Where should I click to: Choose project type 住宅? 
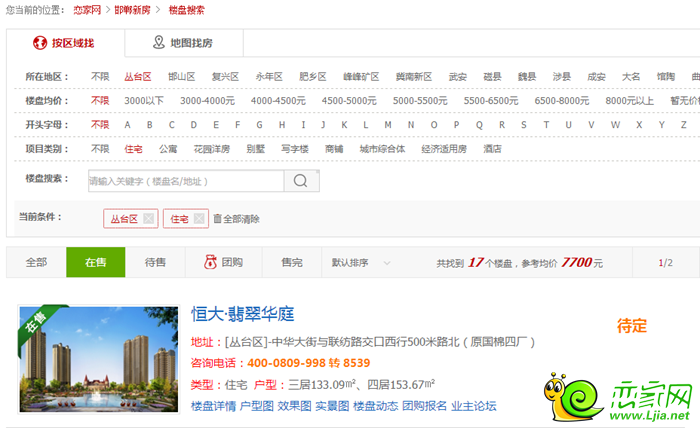coord(133,149)
